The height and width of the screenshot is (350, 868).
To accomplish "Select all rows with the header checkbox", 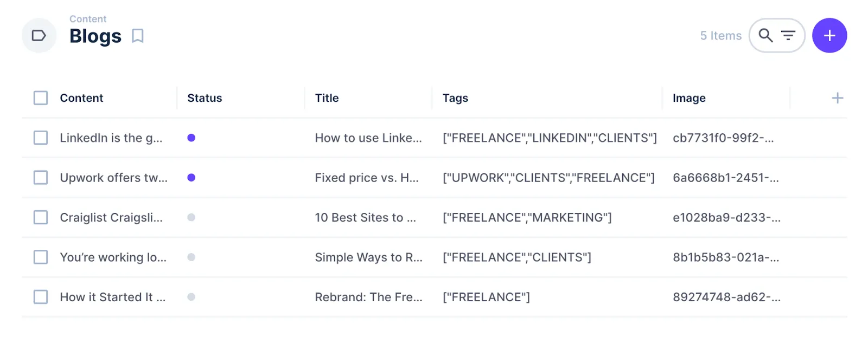I will [40, 98].
